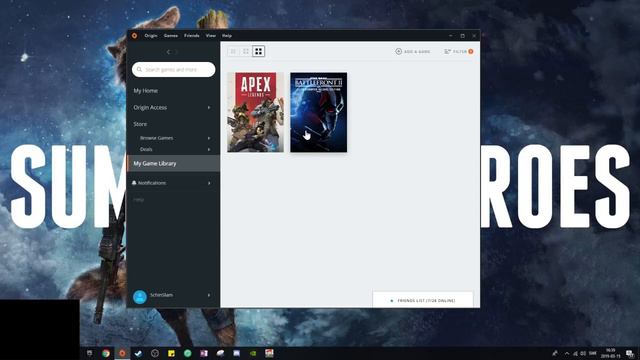The image size is (640, 360).
Task: Open the View menu
Action: tap(211, 36)
